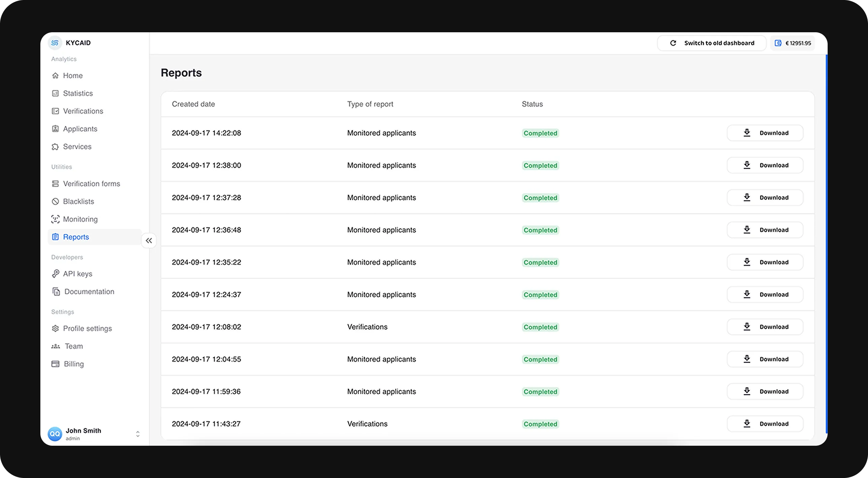868x478 pixels.
Task: Go to Verification forms page
Action: (91, 184)
